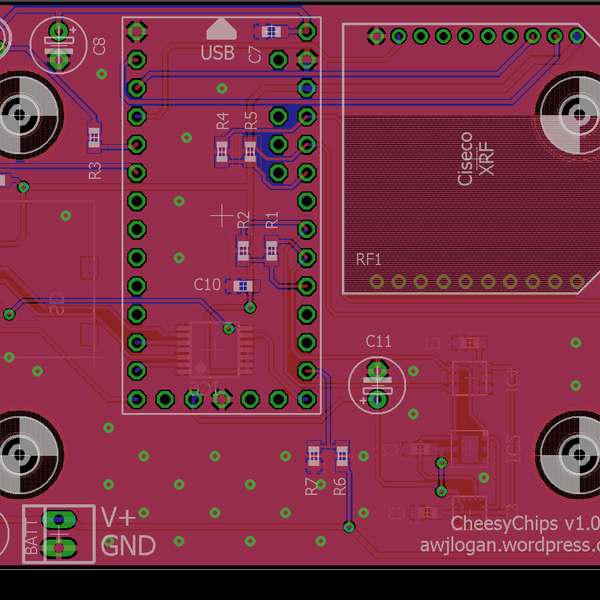The height and width of the screenshot is (600, 600).
Task: Click the R2 label text
Action: 243,220
